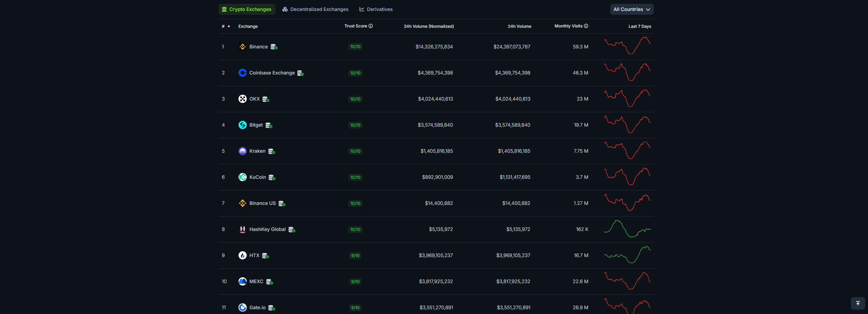Open the All Countries dropdown
This screenshot has width=868, height=314.
(632, 9)
